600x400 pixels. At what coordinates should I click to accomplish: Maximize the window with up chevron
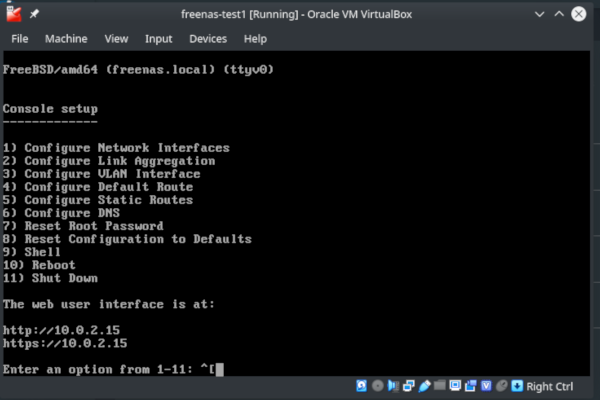click(559, 15)
